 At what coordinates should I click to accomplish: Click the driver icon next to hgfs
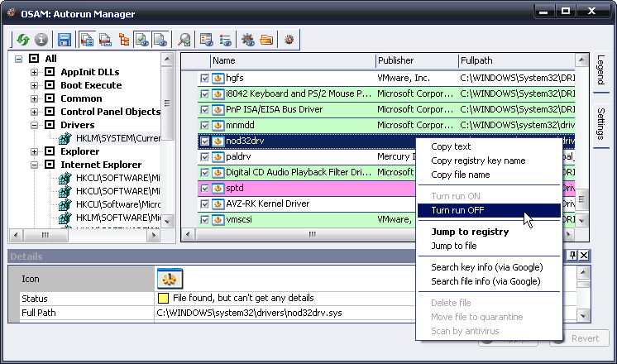coord(218,78)
